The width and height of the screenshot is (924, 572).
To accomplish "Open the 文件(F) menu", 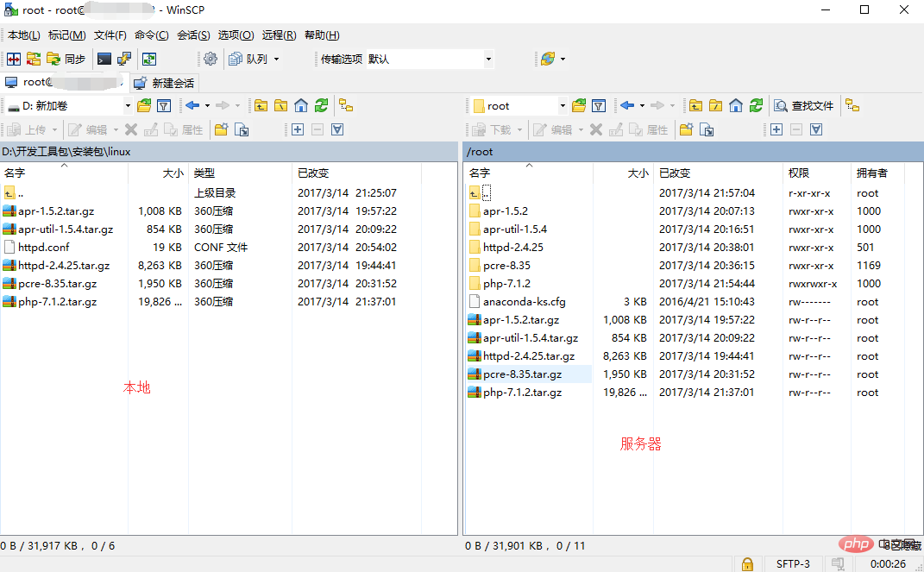I will point(110,35).
